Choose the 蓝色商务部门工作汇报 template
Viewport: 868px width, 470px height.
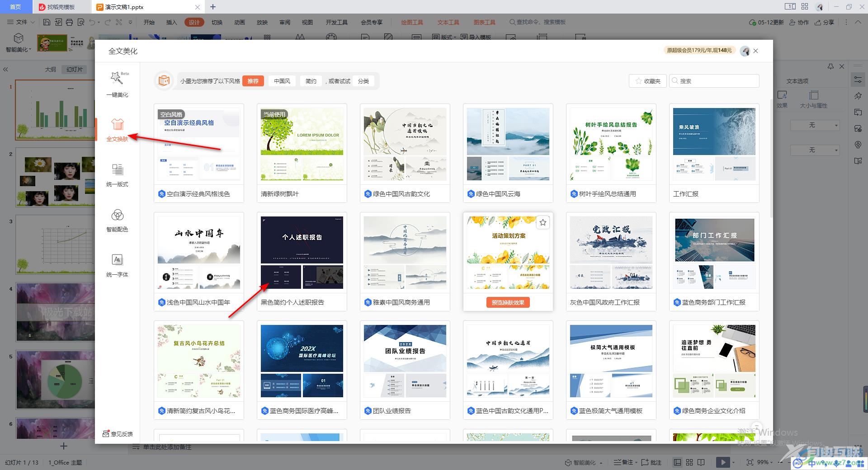(x=714, y=262)
